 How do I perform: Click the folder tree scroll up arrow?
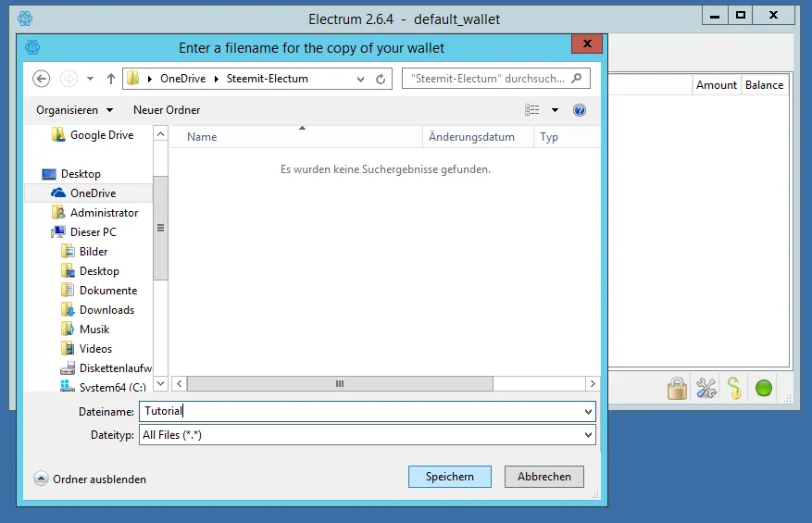tap(160, 134)
